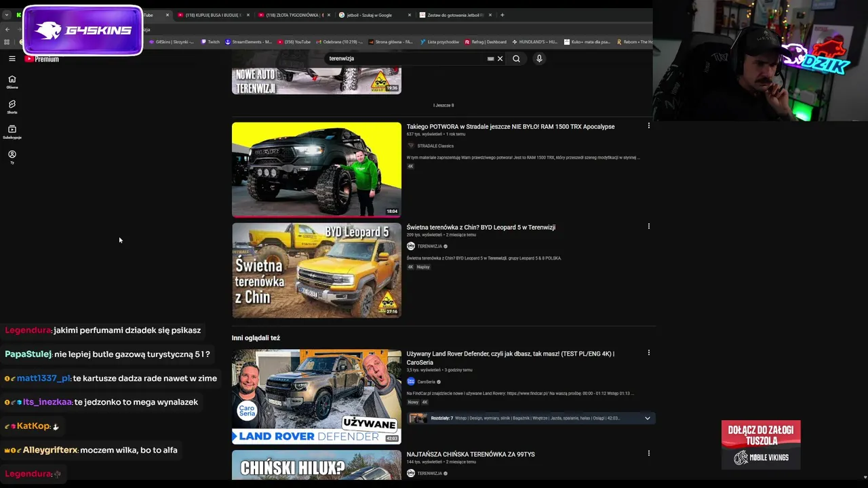Run search with the magnifier button
The height and width of the screenshot is (488, 868).
coord(516,59)
